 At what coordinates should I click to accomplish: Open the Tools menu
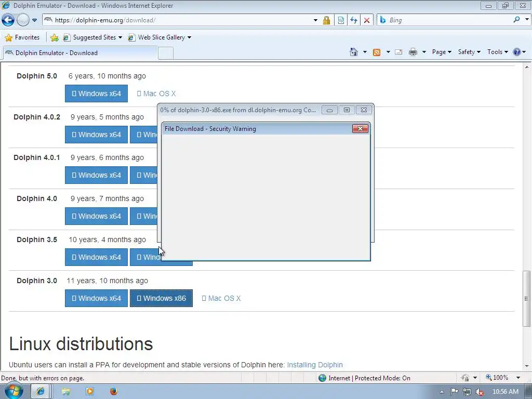click(497, 52)
